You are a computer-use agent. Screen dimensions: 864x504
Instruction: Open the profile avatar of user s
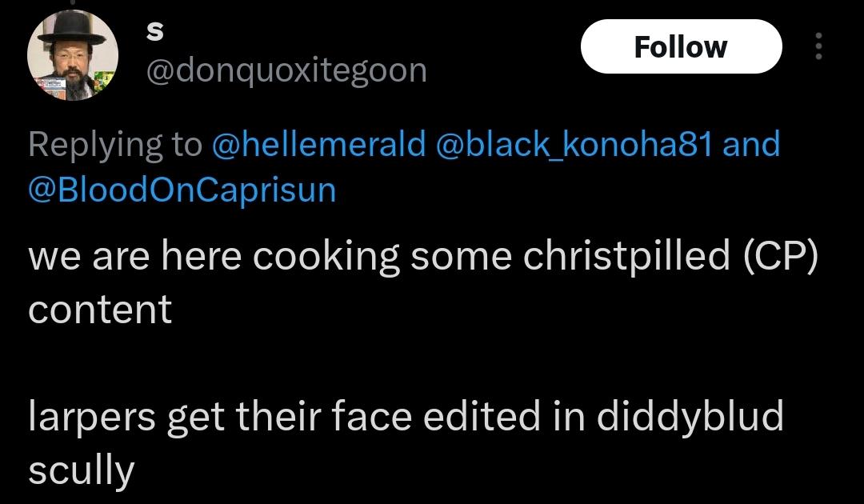click(73, 56)
